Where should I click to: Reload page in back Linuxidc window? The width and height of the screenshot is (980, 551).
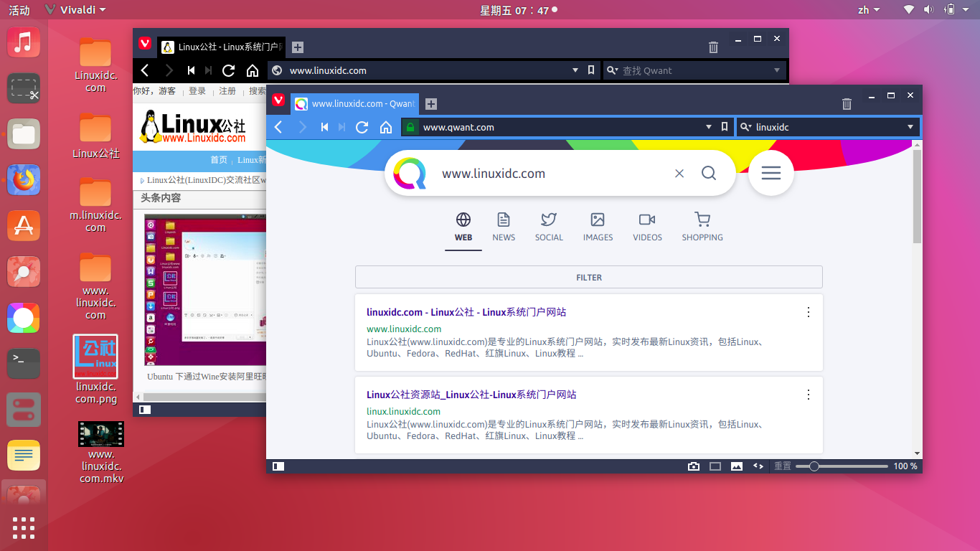coord(229,70)
